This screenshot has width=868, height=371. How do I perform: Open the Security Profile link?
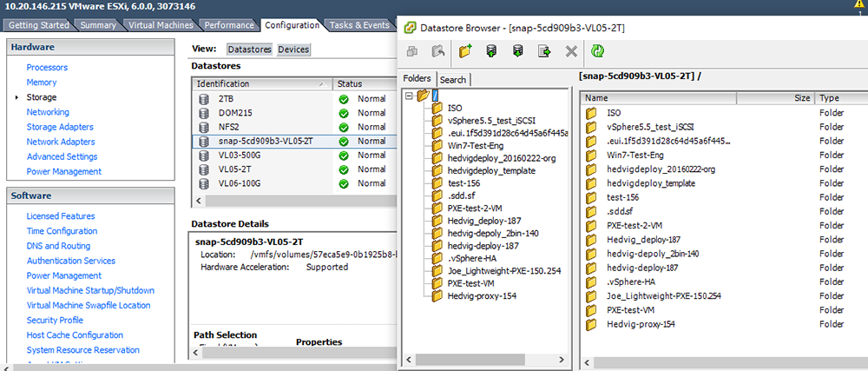point(55,320)
